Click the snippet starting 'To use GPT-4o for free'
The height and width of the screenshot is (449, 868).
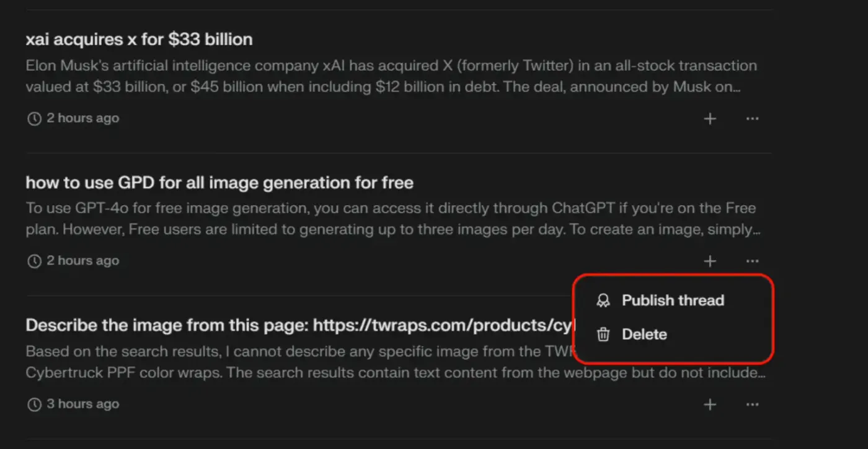(x=393, y=219)
